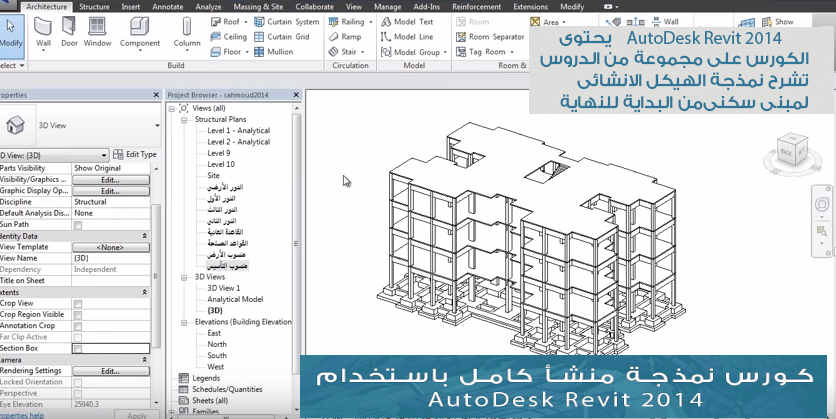This screenshot has width=836, height=419.
Task: Switch to the Insert ribbon tab
Action: [131, 6]
